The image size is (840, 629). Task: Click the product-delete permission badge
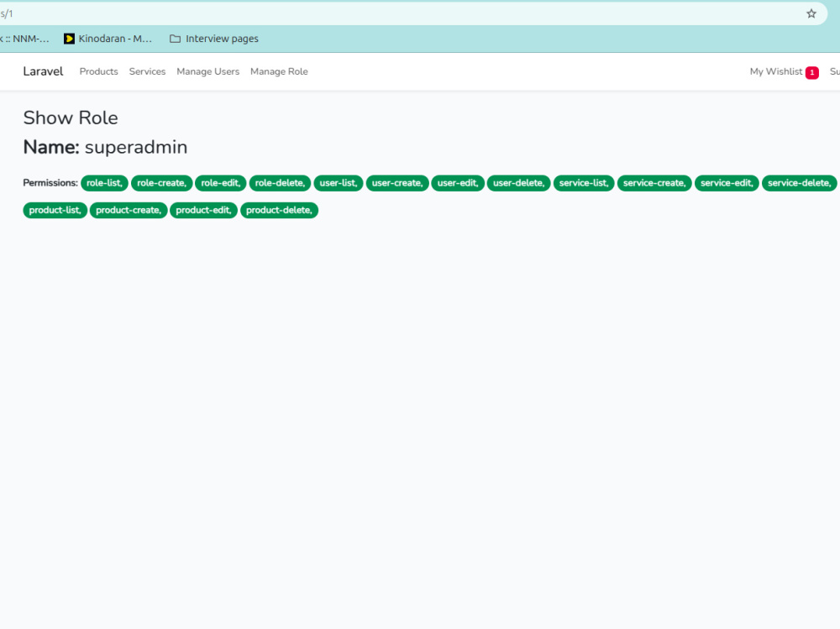click(x=279, y=211)
